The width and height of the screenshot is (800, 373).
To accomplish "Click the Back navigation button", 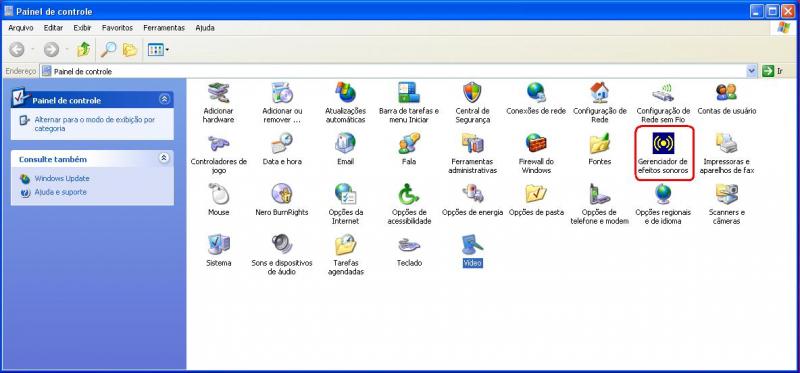I will (x=17, y=49).
